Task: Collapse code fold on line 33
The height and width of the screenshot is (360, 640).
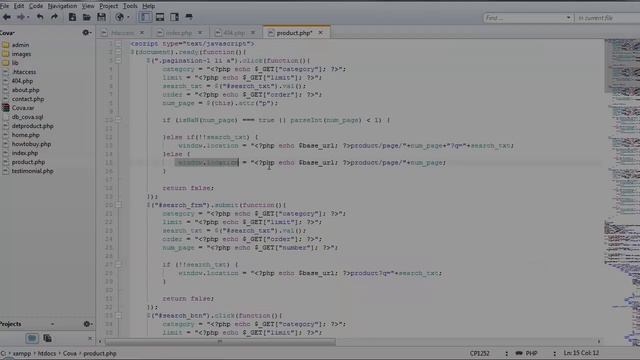Action: (118, 316)
